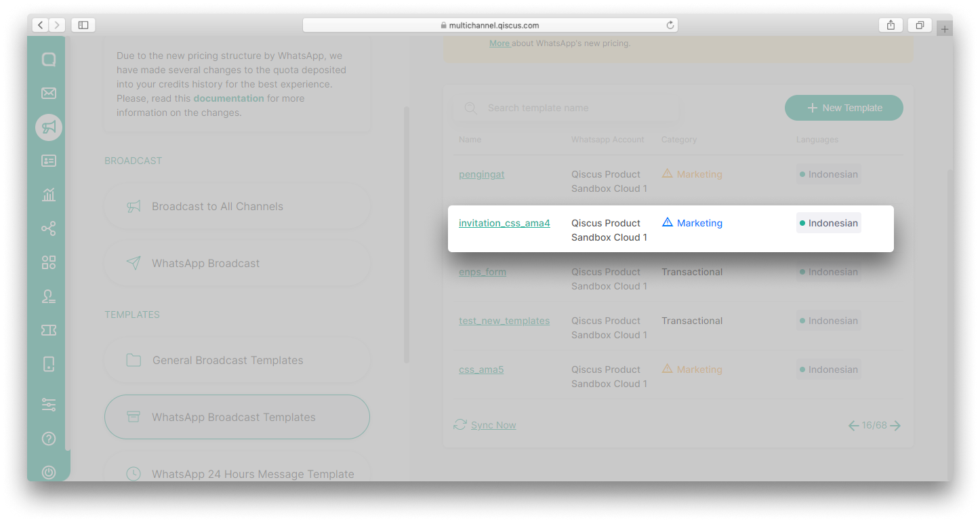Open the email envelope icon in sidebar
The image size is (980, 522).
(49, 94)
